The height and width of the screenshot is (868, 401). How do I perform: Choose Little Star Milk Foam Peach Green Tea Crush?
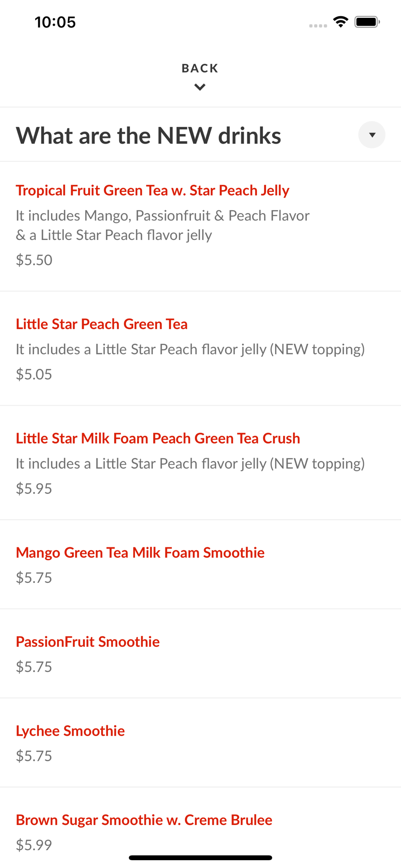pyautogui.click(x=158, y=438)
